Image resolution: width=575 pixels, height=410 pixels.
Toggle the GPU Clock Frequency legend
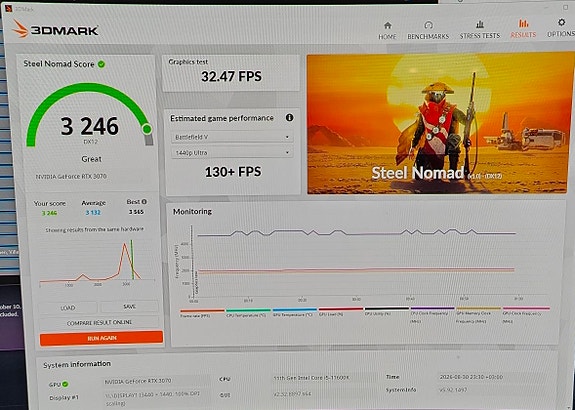[x=526, y=314]
